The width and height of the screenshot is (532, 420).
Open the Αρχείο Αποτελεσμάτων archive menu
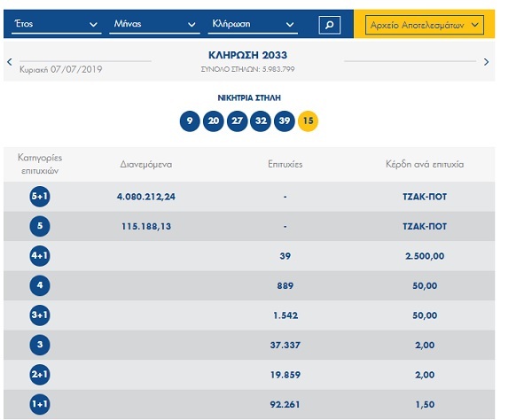[424, 25]
